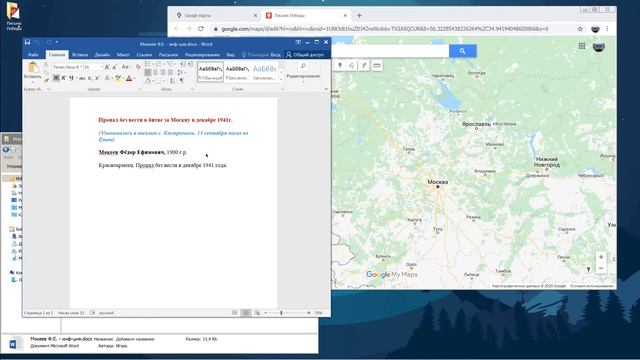Click the Add directions tool in My Maps

click(364, 65)
